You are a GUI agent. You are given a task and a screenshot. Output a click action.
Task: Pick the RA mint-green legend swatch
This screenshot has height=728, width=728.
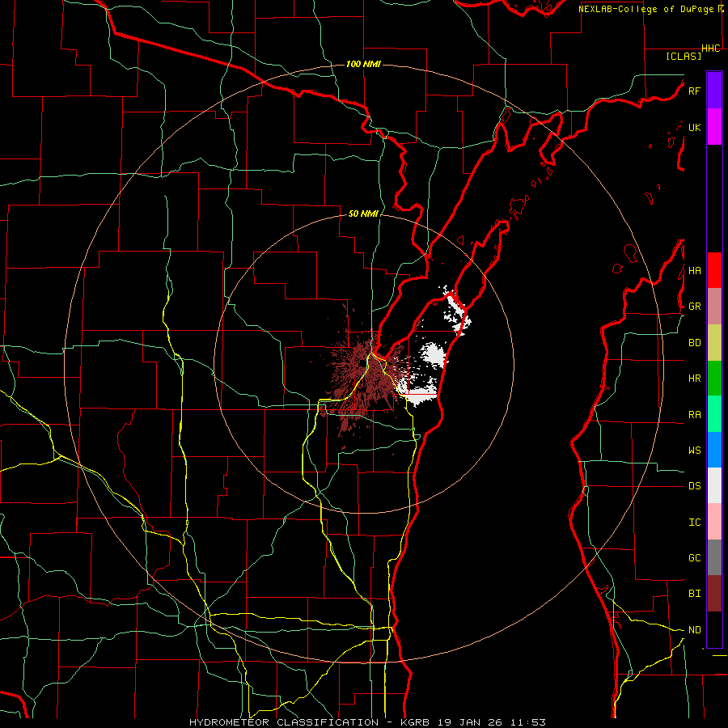pos(714,414)
